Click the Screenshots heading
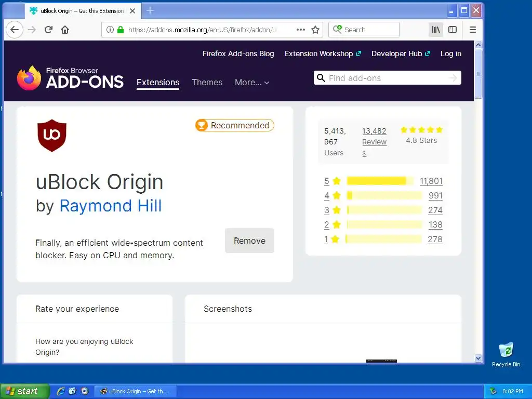Viewport: 532px width, 399px height. (x=228, y=309)
